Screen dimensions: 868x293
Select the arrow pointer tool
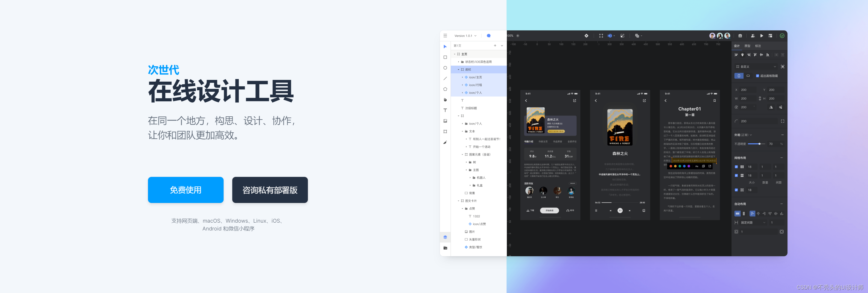tap(445, 47)
